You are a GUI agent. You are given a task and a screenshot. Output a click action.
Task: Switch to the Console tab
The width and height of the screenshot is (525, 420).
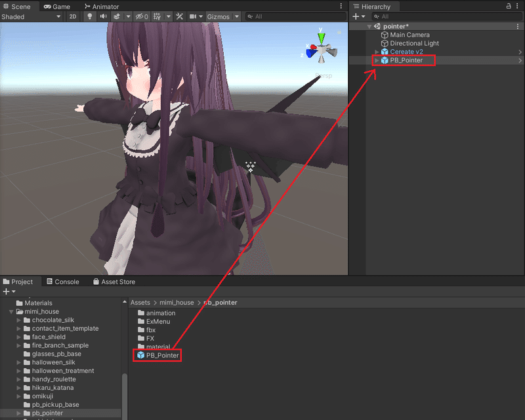(x=63, y=282)
